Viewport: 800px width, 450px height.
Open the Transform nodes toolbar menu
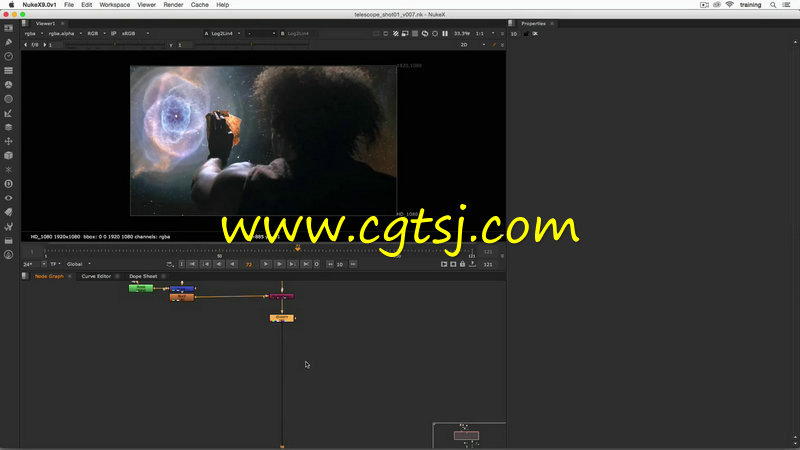(9, 141)
